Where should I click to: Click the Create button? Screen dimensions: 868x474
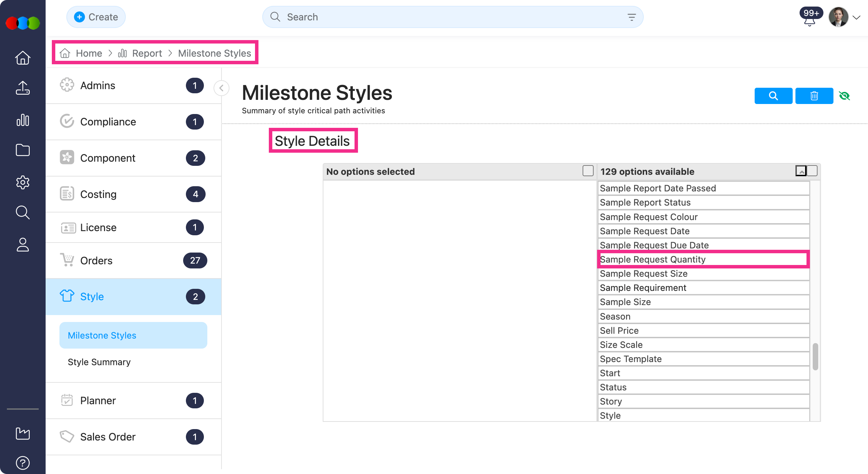(x=96, y=17)
